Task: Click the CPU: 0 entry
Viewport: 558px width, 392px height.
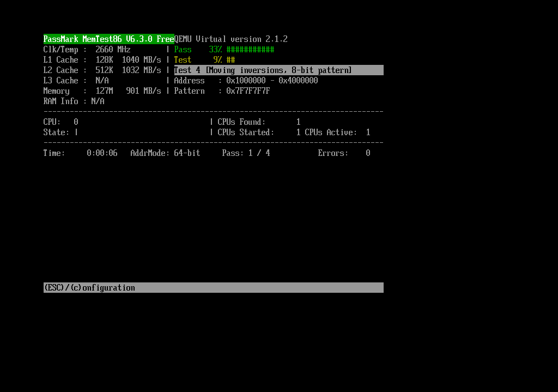Action: (x=61, y=122)
